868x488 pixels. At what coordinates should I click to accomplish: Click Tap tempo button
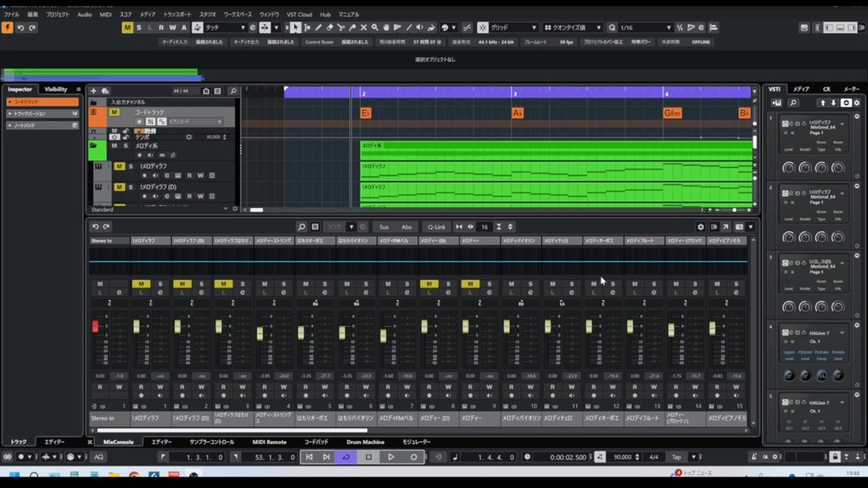click(676, 457)
